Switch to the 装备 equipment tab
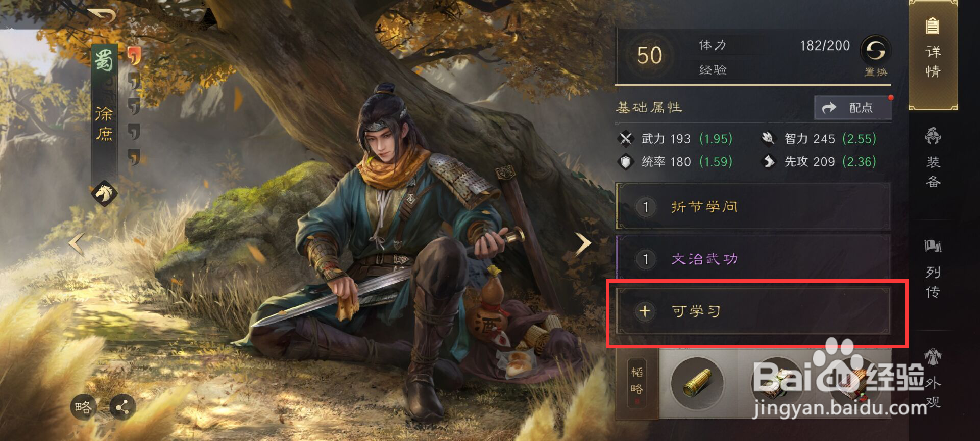 pyautogui.click(x=933, y=158)
